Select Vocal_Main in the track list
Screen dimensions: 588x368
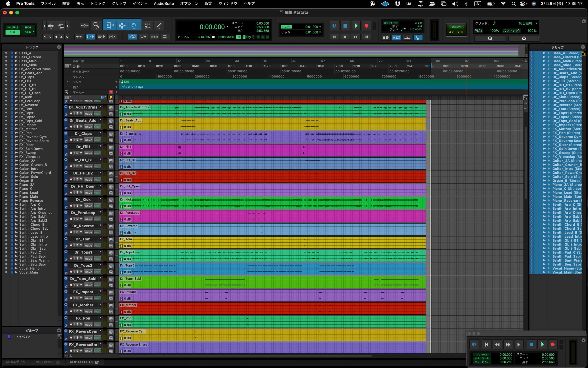[28, 272]
